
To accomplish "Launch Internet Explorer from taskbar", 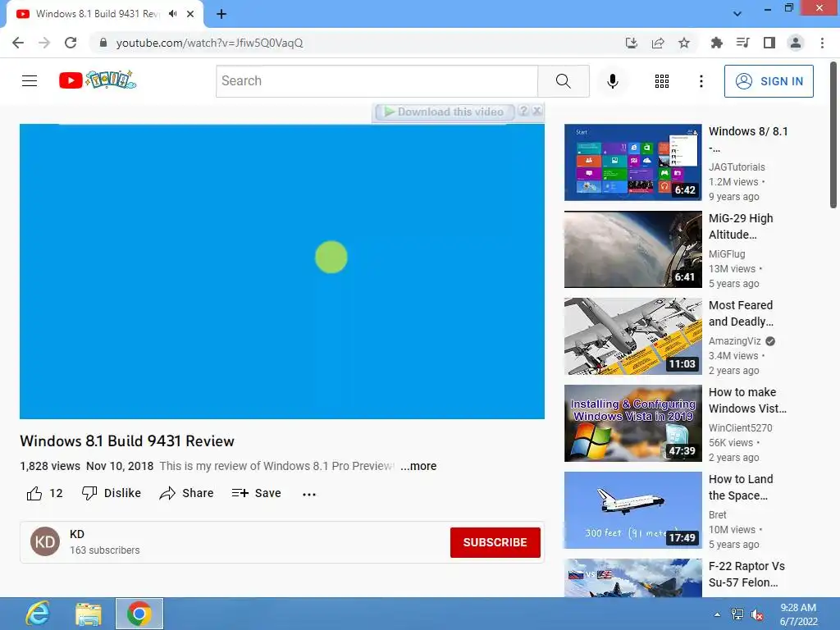I will click(38, 614).
